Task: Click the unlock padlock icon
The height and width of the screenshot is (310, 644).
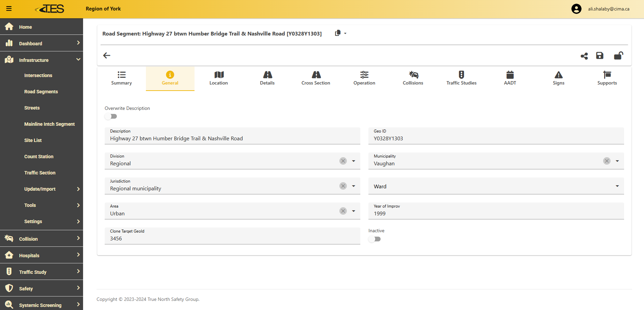Action: pyautogui.click(x=618, y=56)
